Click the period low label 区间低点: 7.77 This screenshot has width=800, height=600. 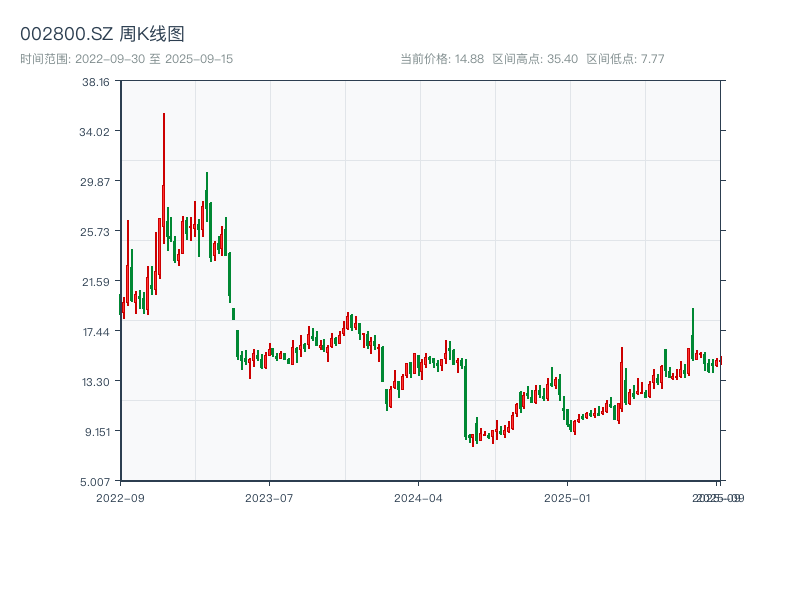626,59
